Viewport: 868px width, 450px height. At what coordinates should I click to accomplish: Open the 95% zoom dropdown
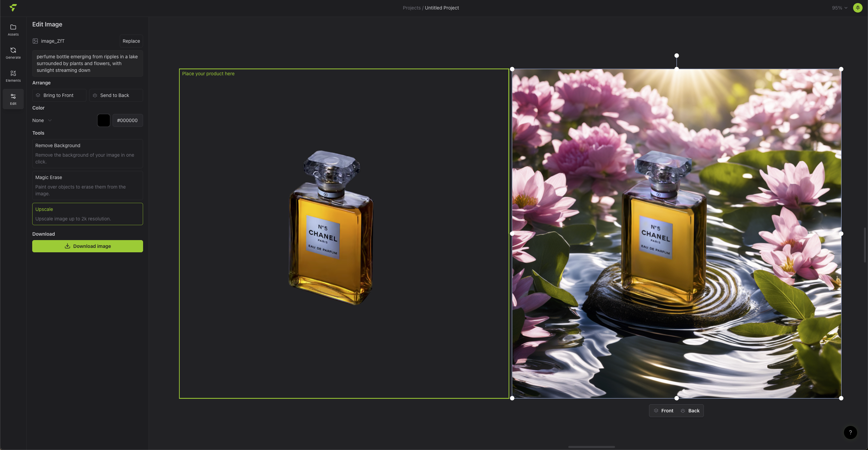click(840, 8)
